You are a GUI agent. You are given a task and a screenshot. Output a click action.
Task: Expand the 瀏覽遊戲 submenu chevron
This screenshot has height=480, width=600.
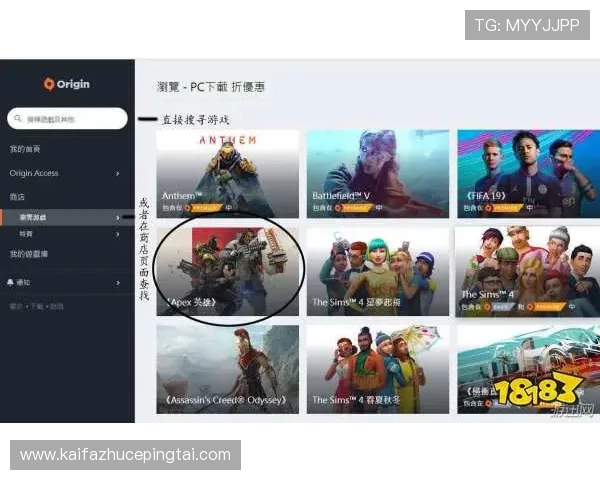pos(117,217)
